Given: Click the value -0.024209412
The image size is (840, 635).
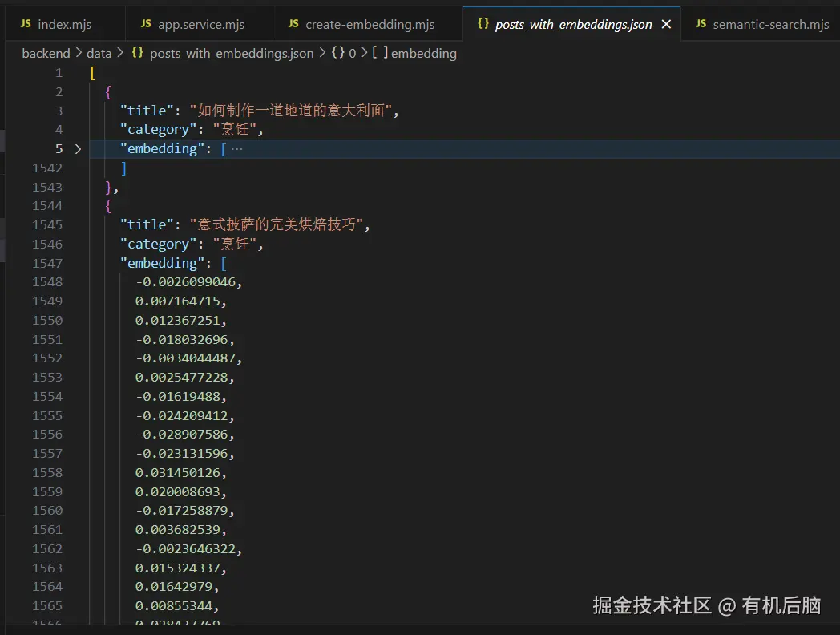Looking at the screenshot, I should pyautogui.click(x=182, y=416).
